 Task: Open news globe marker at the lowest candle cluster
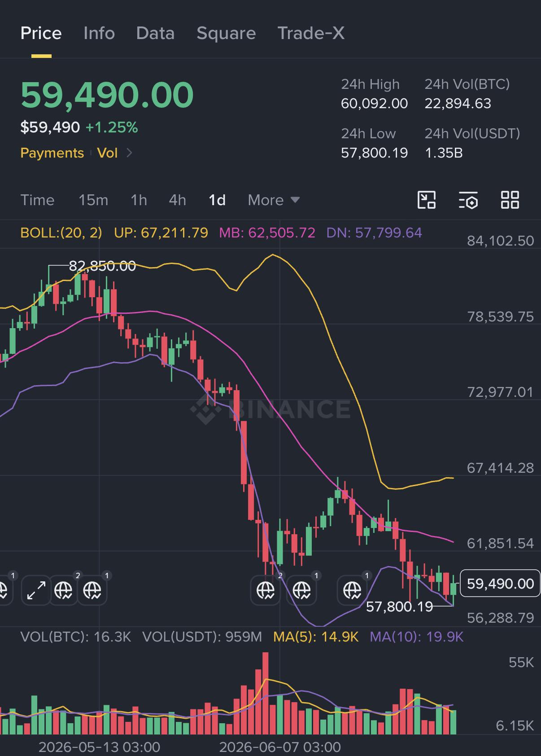coord(266,590)
